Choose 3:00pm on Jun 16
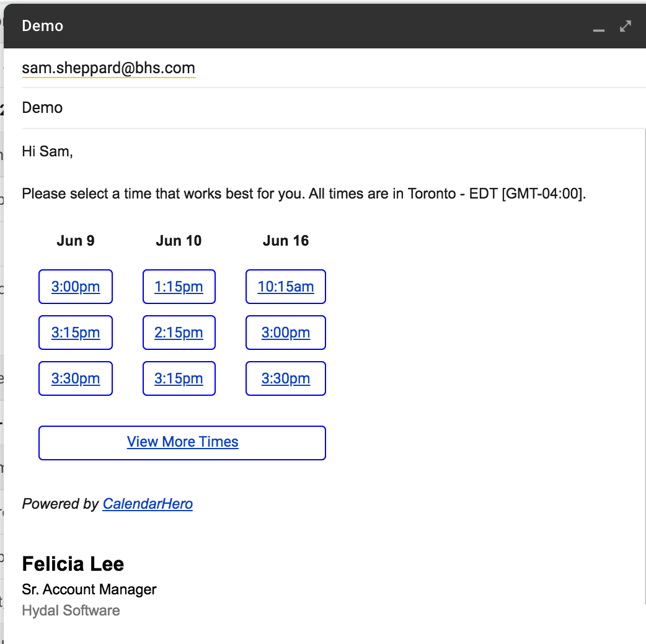The width and height of the screenshot is (646, 644). 286,333
